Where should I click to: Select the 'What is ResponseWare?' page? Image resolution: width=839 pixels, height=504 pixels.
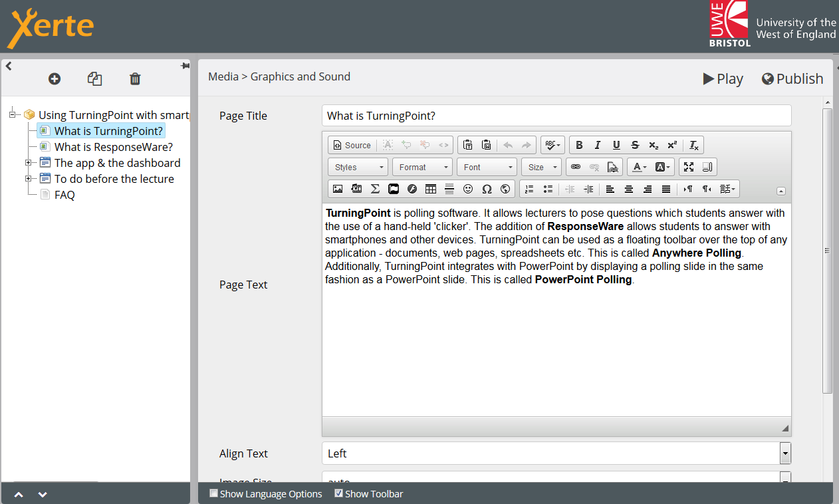tap(113, 147)
